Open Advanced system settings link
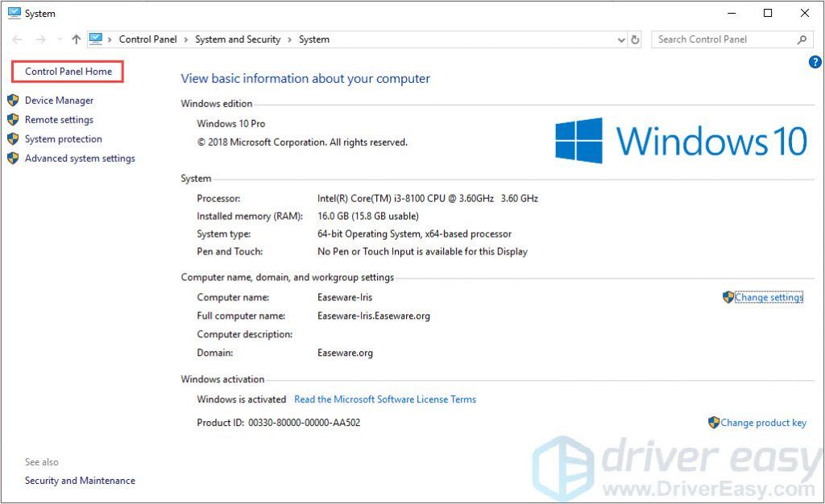Image resolution: width=825 pixels, height=504 pixels. [80, 159]
